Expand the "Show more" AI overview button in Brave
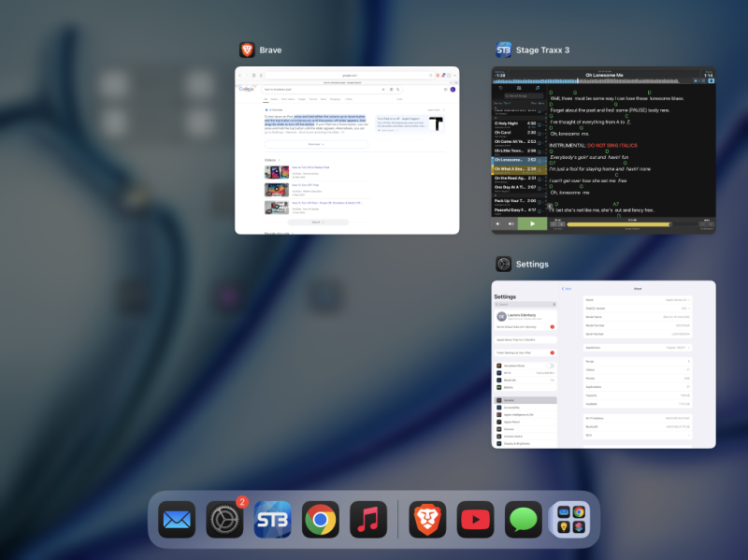Image resolution: width=748 pixels, height=560 pixels. click(x=316, y=144)
